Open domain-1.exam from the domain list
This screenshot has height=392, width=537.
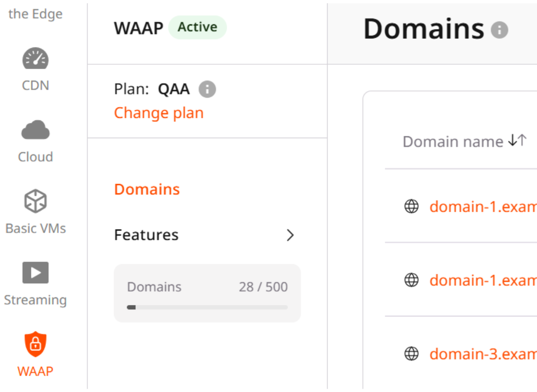(483, 207)
